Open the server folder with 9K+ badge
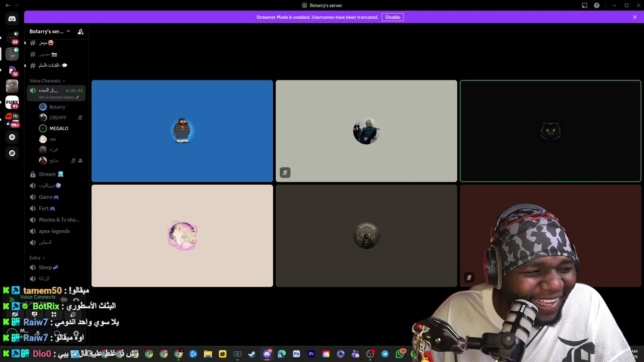Screen dimensions: 644x362 12,120
